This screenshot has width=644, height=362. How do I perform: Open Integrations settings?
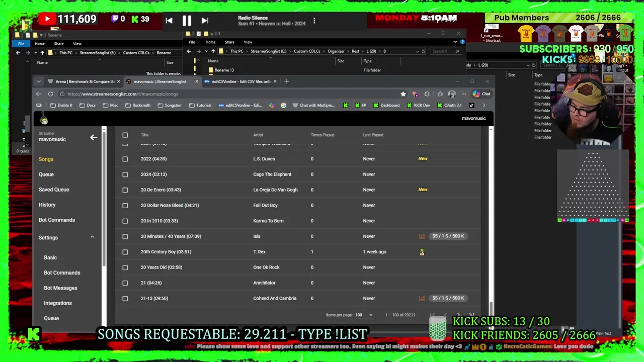58,303
